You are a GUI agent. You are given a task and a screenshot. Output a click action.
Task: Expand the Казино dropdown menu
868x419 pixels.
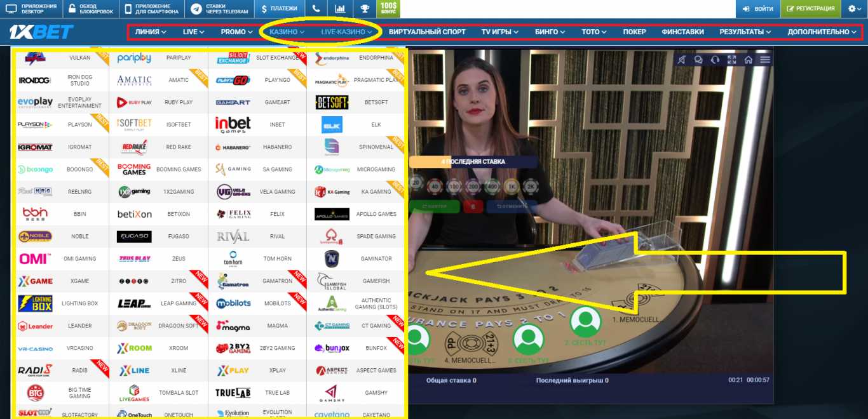click(x=287, y=32)
